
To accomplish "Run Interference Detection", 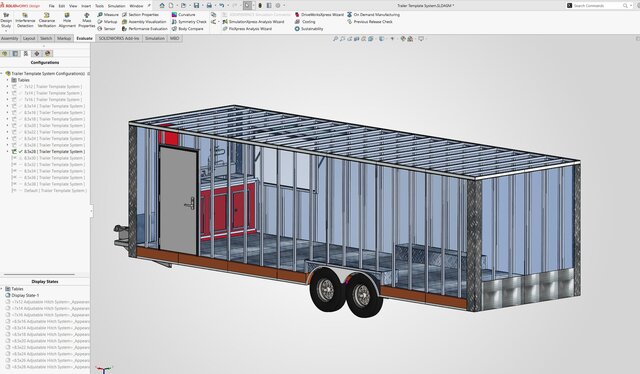I will point(25,20).
